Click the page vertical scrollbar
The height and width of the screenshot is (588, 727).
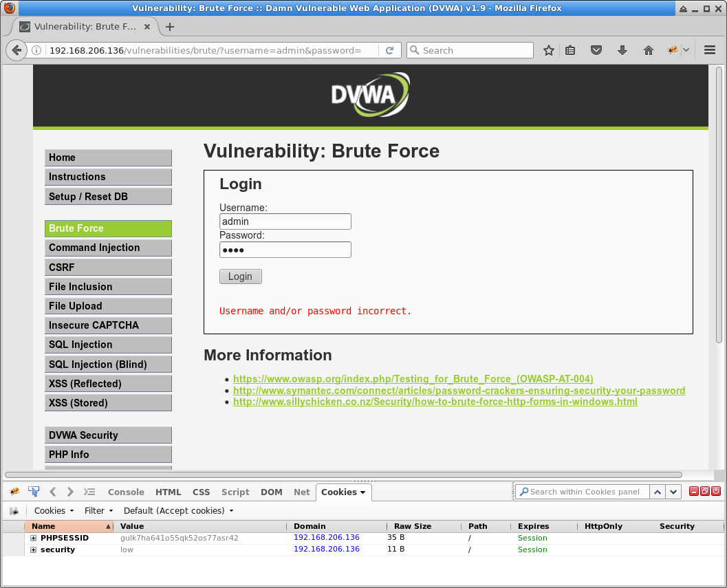pyautogui.click(x=719, y=205)
